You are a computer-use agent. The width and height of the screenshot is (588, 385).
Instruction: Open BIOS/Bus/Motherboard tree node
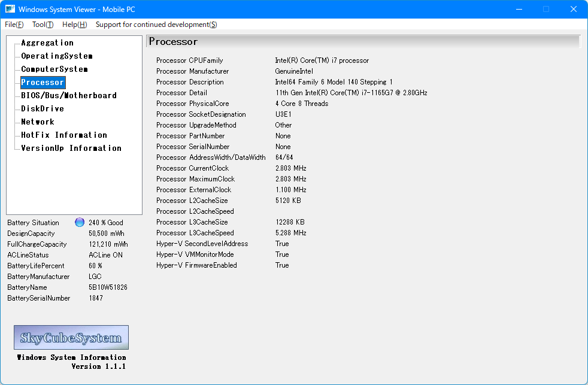click(69, 95)
